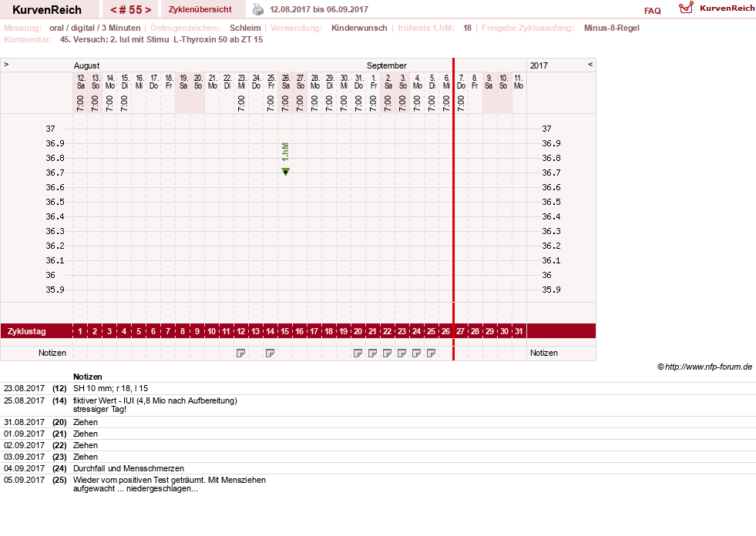756x536 pixels.
Task: Go to previous or next cycle via '< # 55 >'
Action: click(130, 10)
